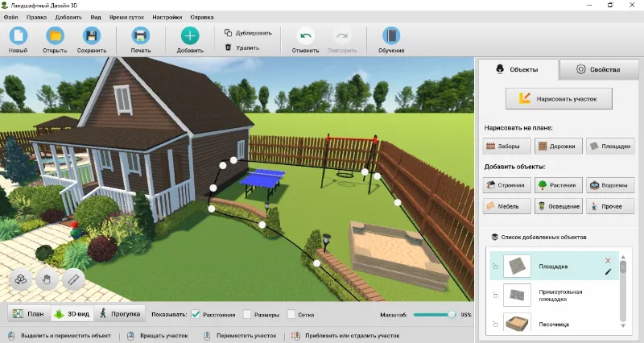
Task: Select the Песочница list row text
Action: [554, 324]
